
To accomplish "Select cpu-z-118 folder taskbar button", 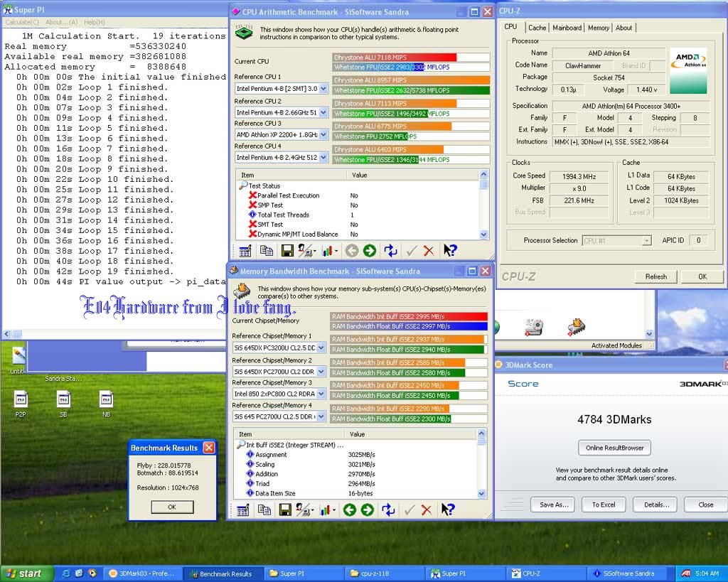I will (x=385, y=573).
